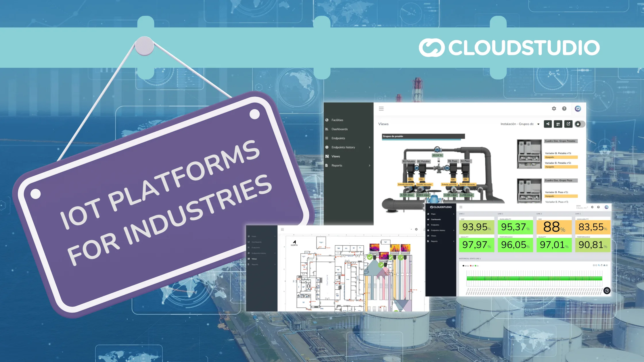Open the 'Instalación - Grupos de' dropdown

520,124
